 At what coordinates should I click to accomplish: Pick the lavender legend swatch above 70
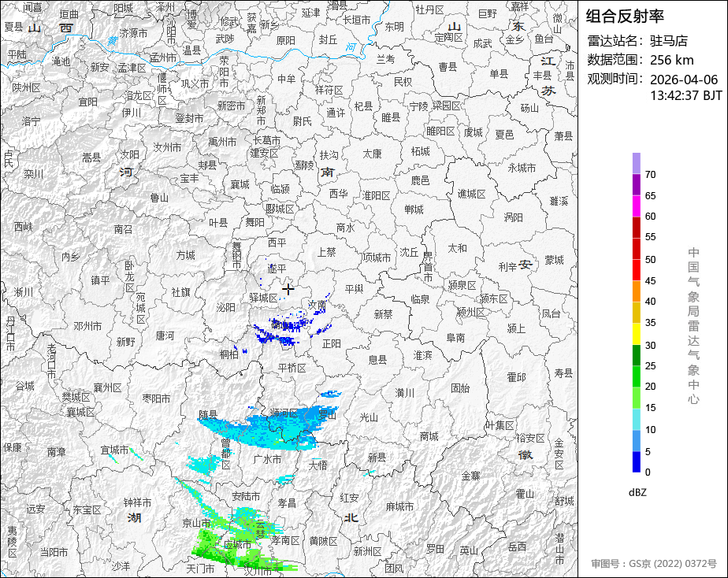pyautogui.click(x=636, y=163)
